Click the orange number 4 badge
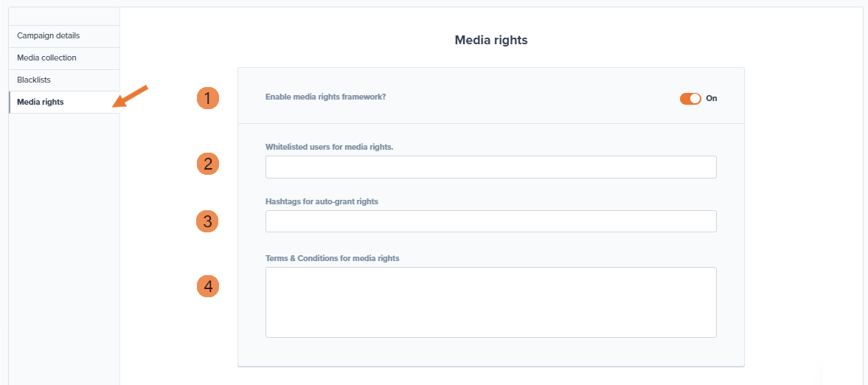Screen dimensions: 868x385 coord(208,286)
